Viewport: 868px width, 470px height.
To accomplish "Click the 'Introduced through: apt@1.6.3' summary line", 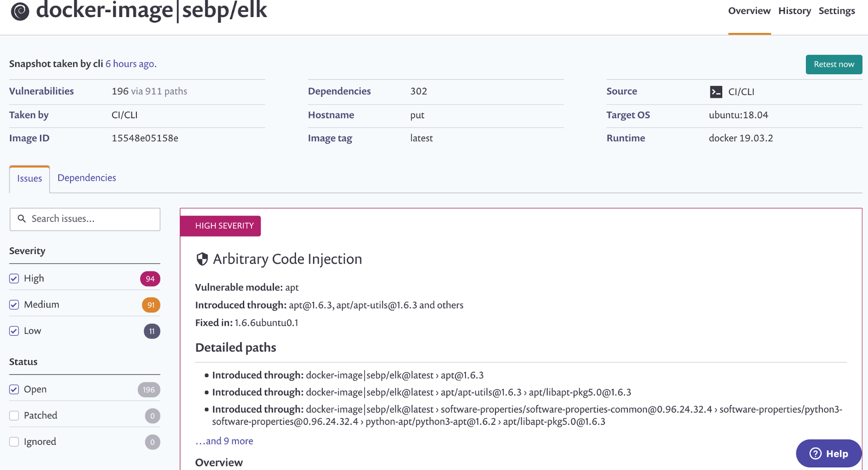I will coord(329,305).
